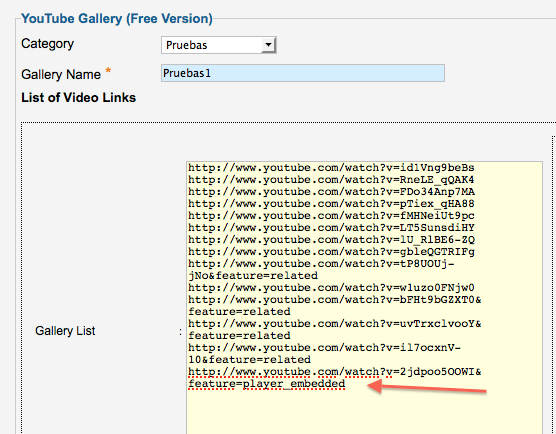
Task: Click the URL line ending in LT5SunsdiHY
Action: (x=331, y=228)
